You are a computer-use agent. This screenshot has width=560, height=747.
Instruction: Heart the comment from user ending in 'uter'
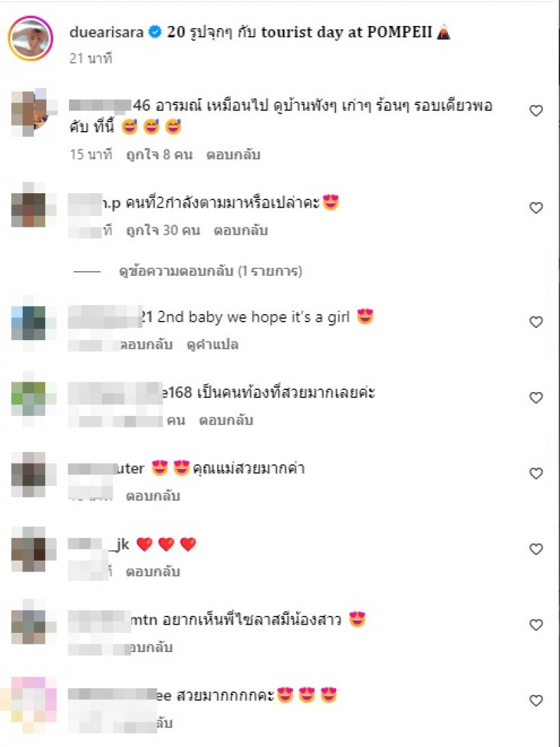536,473
